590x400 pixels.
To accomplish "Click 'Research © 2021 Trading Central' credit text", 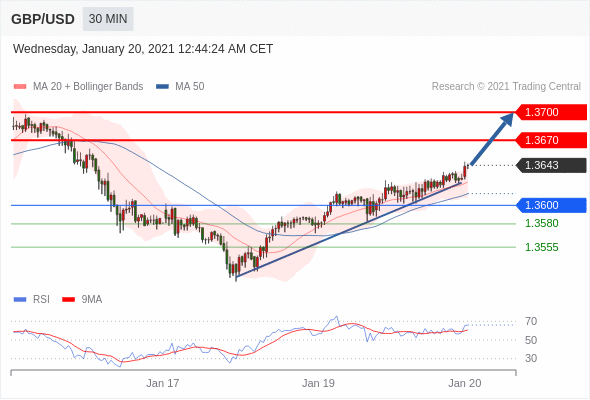I will pos(506,87).
